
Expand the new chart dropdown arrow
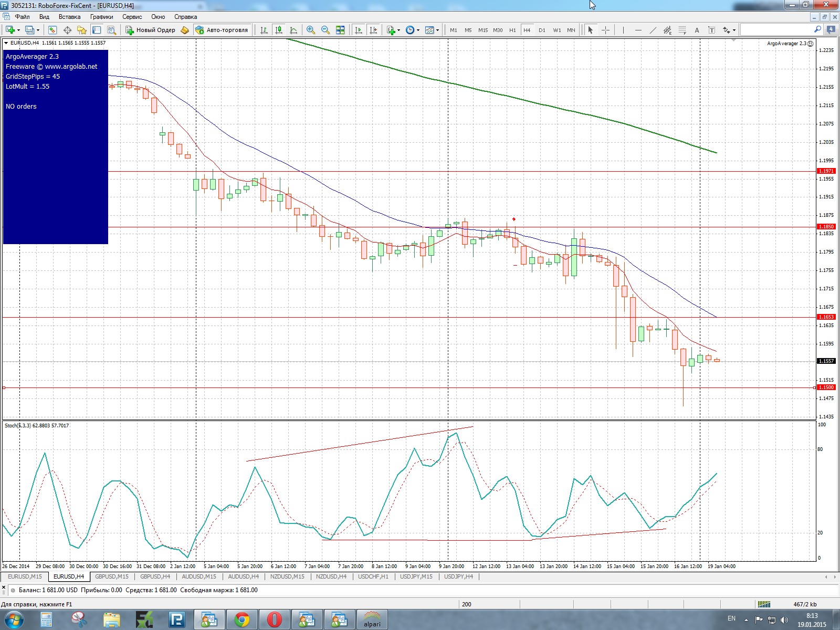pos(19,30)
